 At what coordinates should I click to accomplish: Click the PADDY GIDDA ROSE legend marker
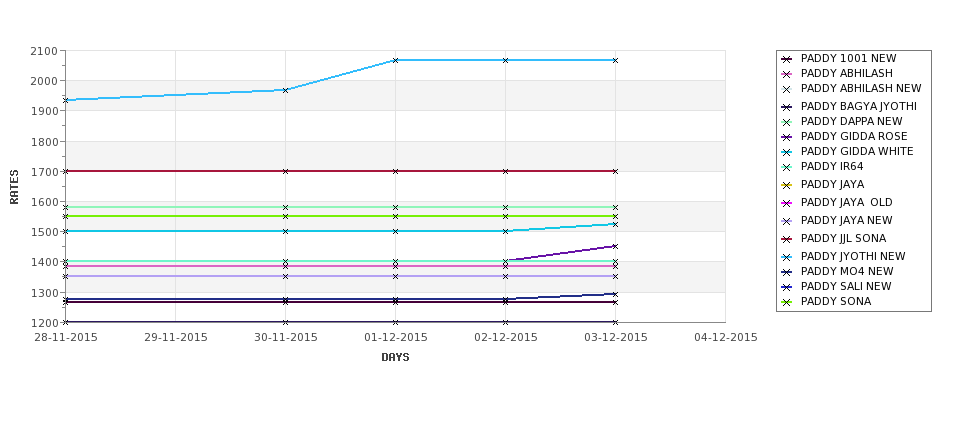(786, 137)
